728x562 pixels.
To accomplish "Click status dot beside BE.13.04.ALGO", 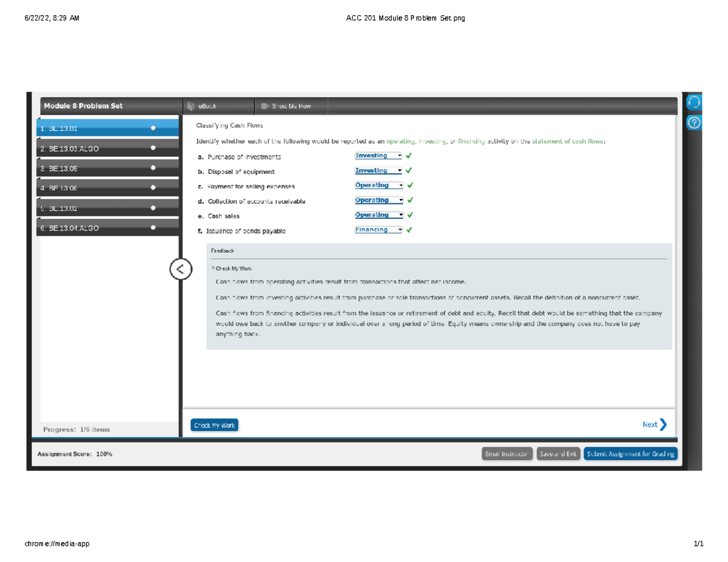I will (153, 228).
